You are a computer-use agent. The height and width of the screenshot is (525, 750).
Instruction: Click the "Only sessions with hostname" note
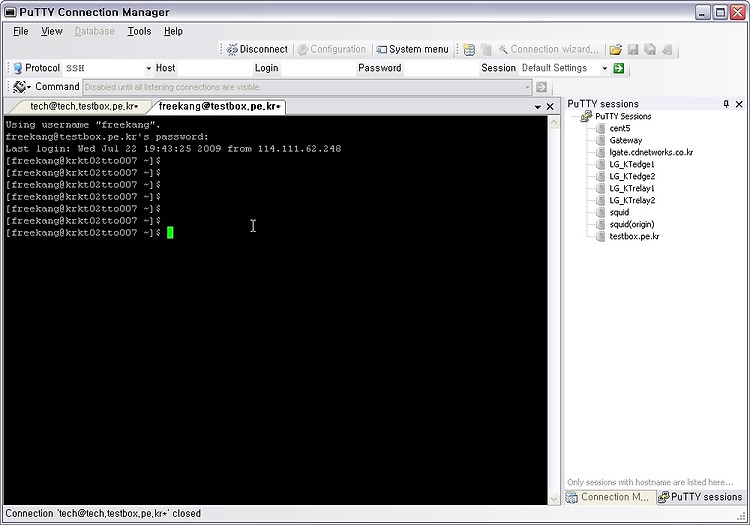coord(651,482)
